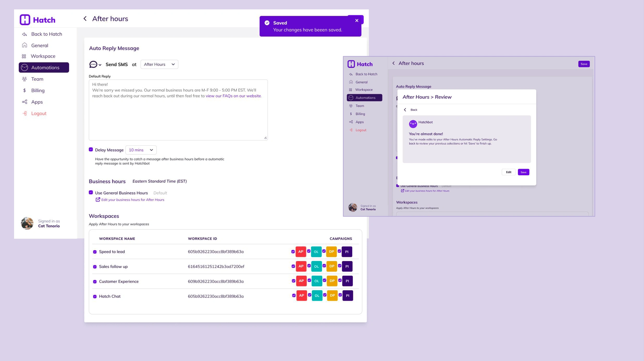Click the SMS chat bubble icon
Image resolution: width=644 pixels, height=361 pixels.
(93, 64)
